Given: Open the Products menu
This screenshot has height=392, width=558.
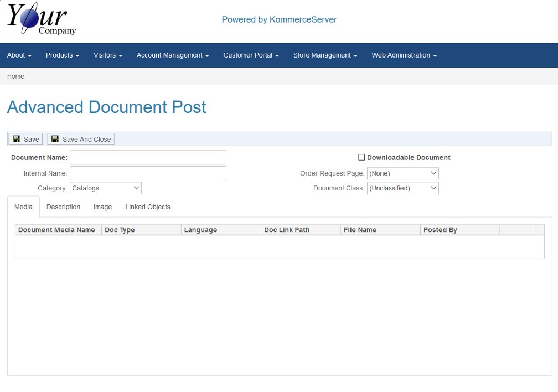Looking at the screenshot, I should tap(63, 55).
